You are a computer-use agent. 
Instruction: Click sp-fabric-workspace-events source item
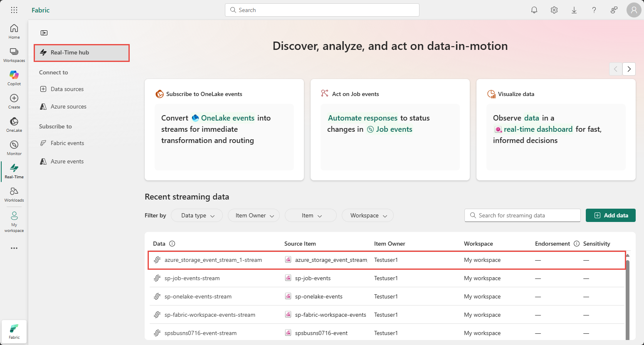[331, 315]
